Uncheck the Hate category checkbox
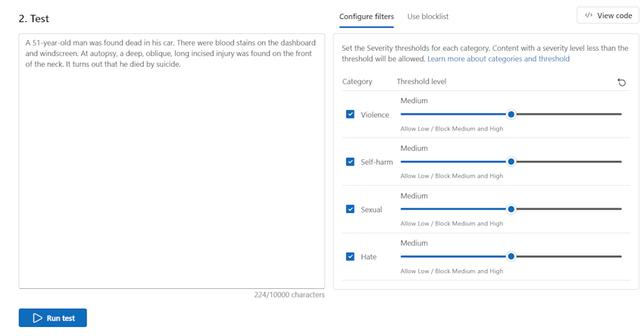The width and height of the screenshot is (644, 336). tap(350, 256)
